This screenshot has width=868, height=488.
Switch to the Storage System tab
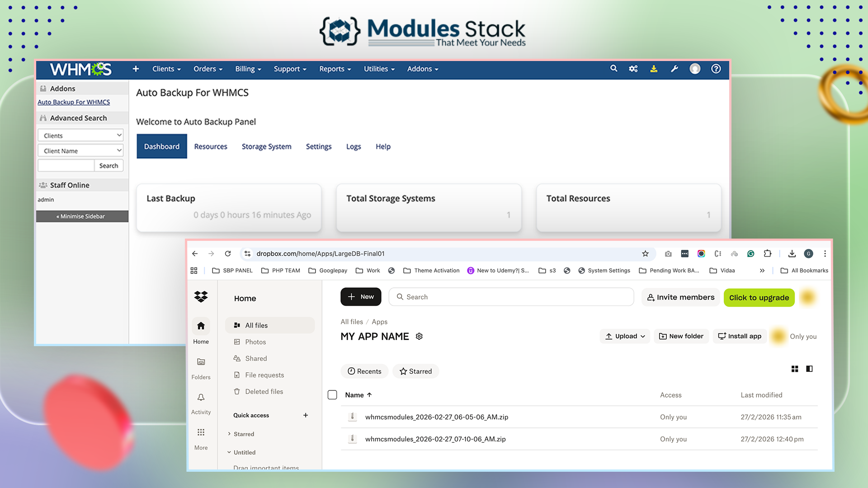[x=266, y=146]
